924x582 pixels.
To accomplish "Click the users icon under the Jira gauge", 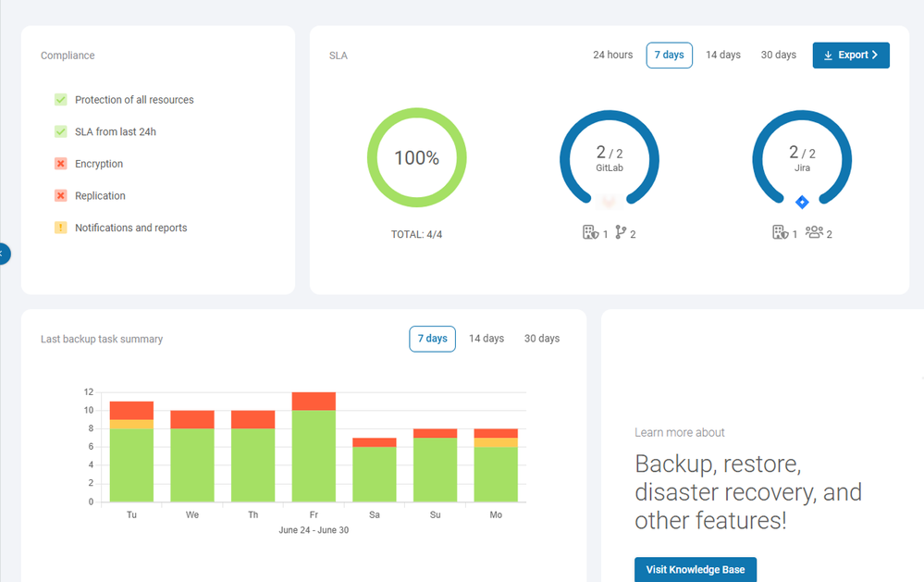I will click(816, 232).
